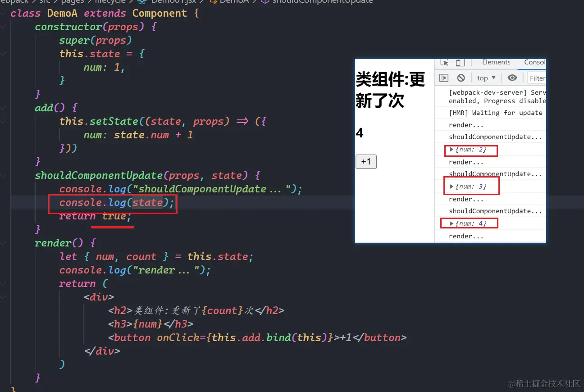The width and height of the screenshot is (584, 392).
Task: Collapse the render() method fold arrow
Action: (x=3, y=243)
